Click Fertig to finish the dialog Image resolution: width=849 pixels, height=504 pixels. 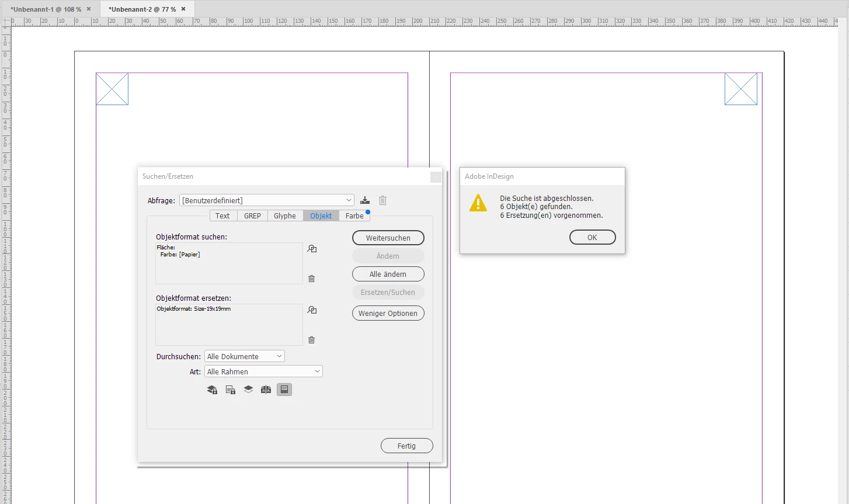tap(407, 446)
